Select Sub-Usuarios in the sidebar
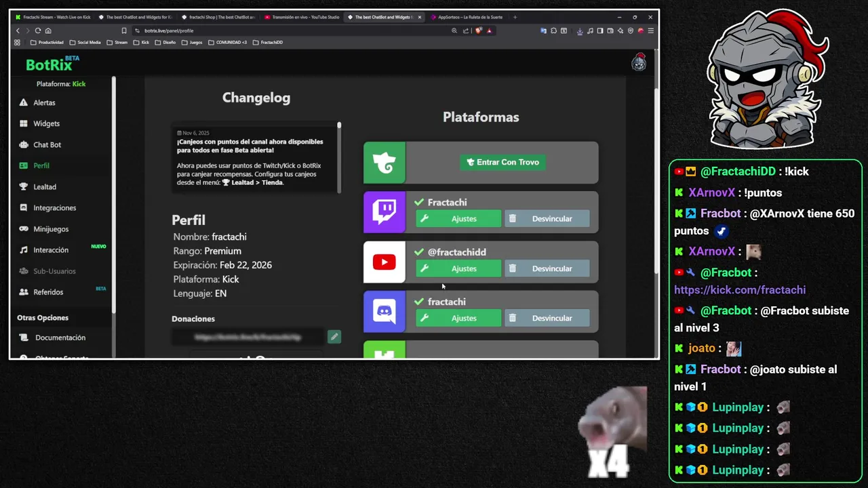Image resolution: width=868 pixels, height=488 pixels. point(54,271)
